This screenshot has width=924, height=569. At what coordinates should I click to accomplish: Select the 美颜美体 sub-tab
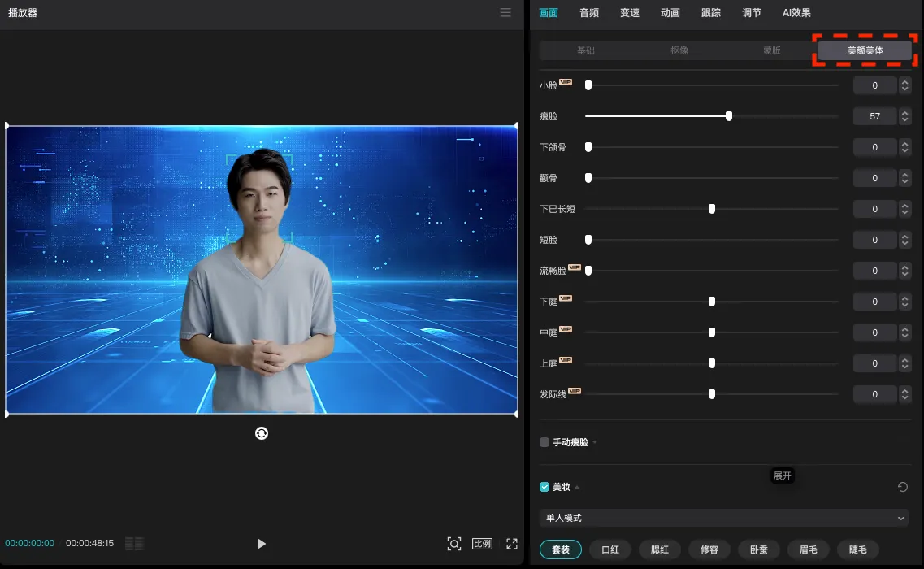[x=865, y=50]
